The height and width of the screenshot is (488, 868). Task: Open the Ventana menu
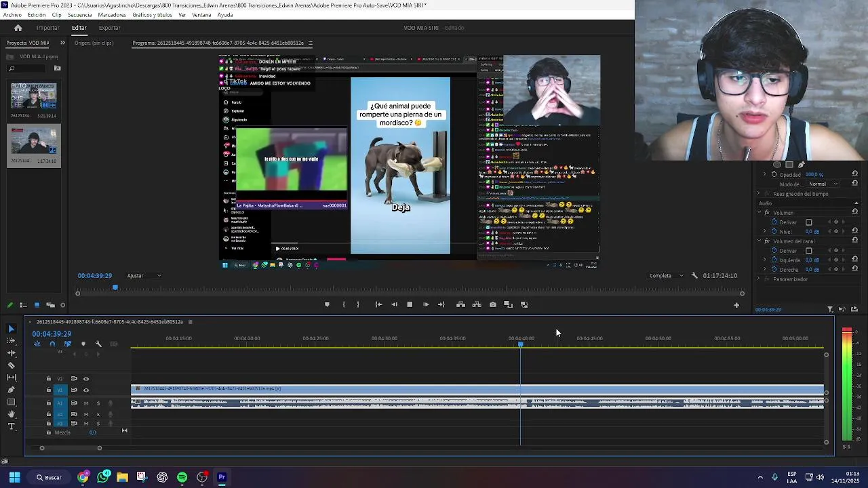(x=201, y=15)
